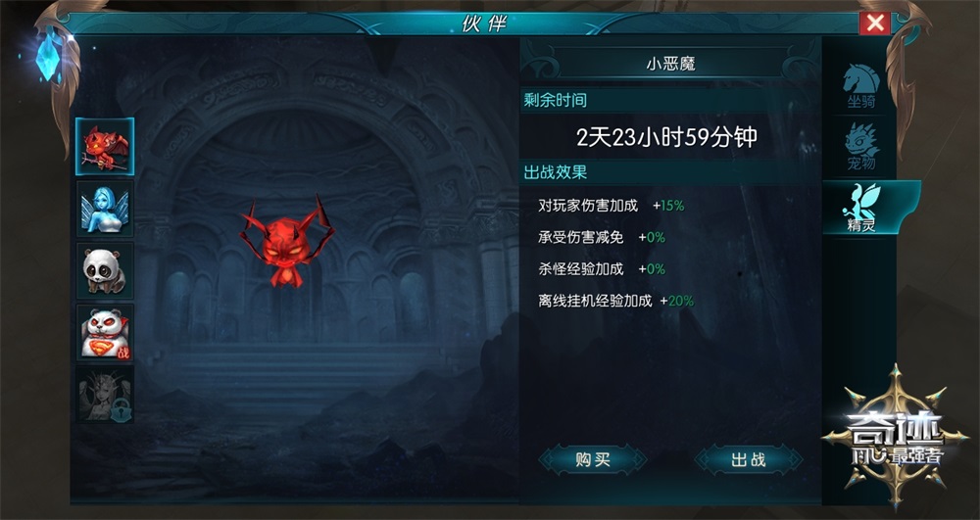The height and width of the screenshot is (520, 980).
Task: Open the 精灵 sprite tab
Action: pyautogui.click(x=862, y=208)
